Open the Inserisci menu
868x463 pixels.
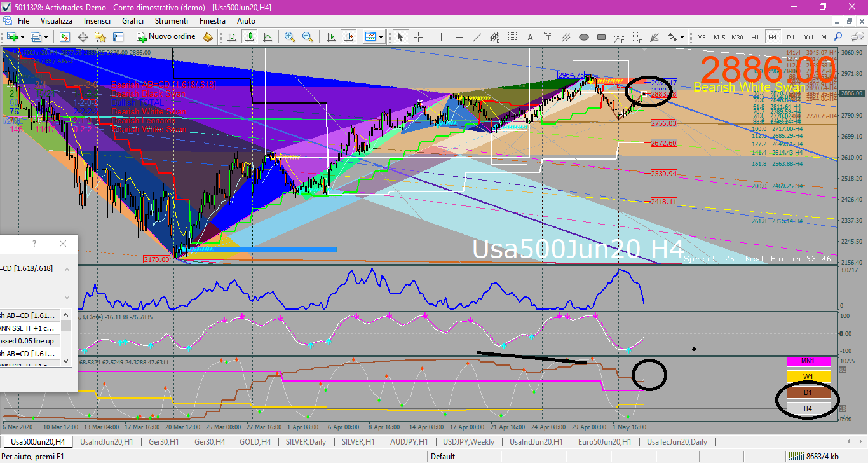97,21
